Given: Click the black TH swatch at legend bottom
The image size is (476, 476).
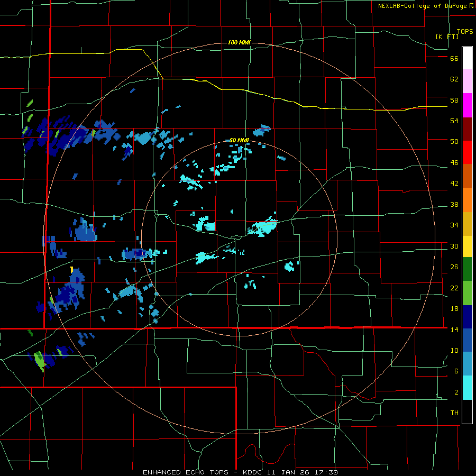Looking at the screenshot, I should pyautogui.click(x=467, y=411).
